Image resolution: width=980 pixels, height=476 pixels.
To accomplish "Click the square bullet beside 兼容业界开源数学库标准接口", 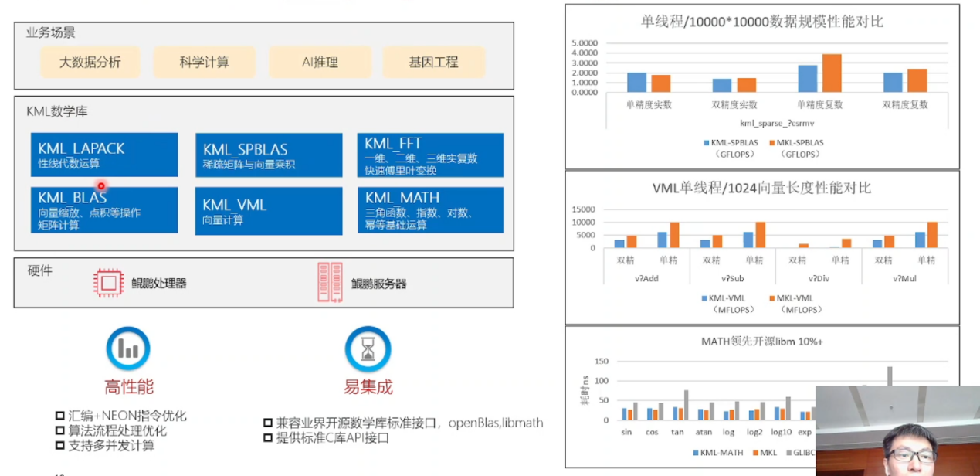I will [267, 423].
